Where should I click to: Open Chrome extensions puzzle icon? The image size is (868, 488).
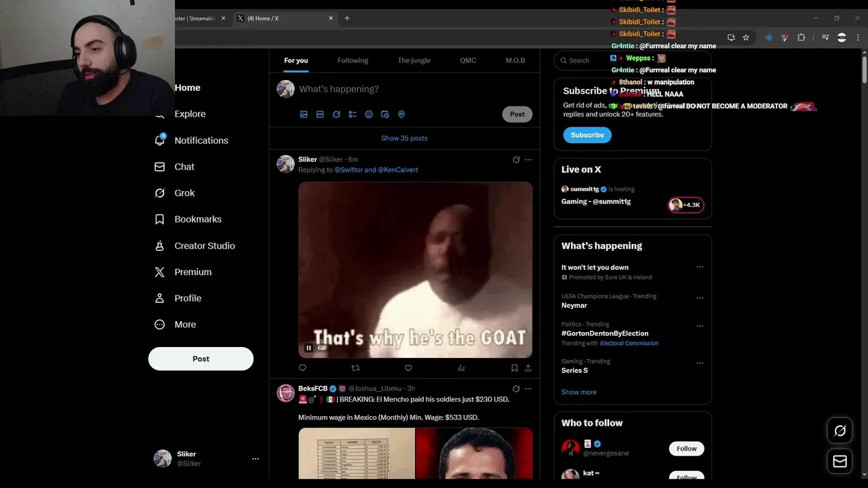[801, 38]
